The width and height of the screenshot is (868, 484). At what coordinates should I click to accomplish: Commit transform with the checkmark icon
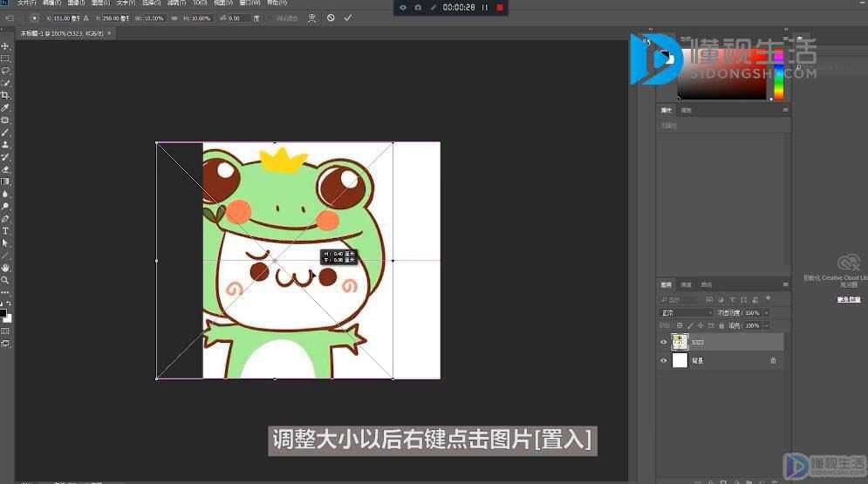pyautogui.click(x=348, y=17)
